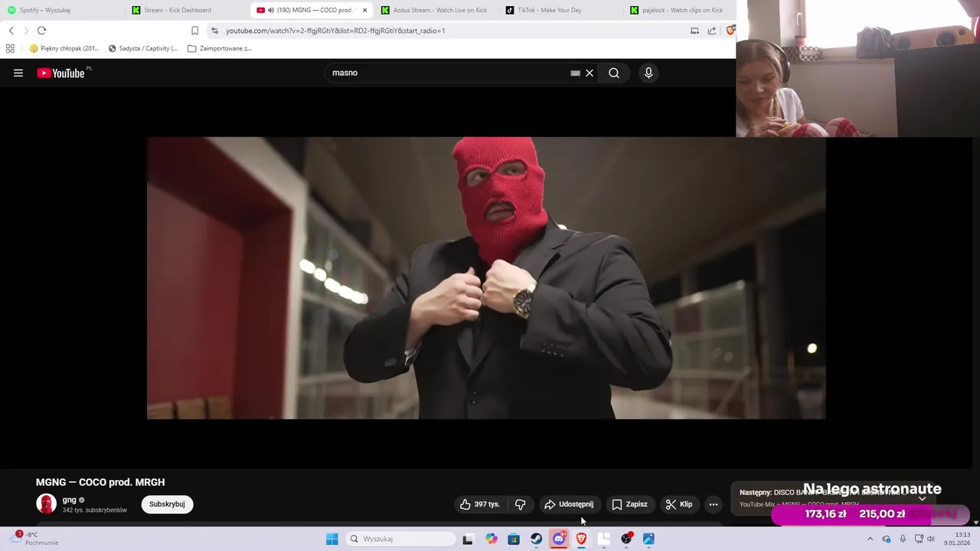
Task: Like the video (397 tys.)
Action: pyautogui.click(x=480, y=504)
